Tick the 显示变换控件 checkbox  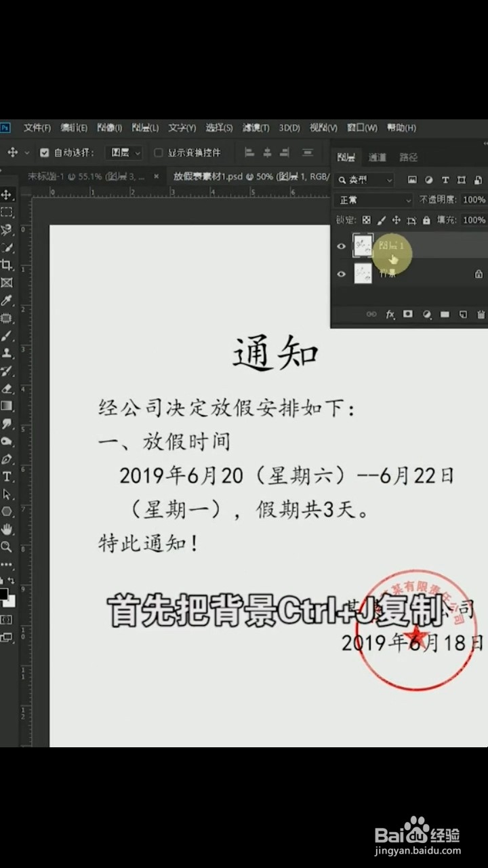pyautogui.click(x=159, y=153)
